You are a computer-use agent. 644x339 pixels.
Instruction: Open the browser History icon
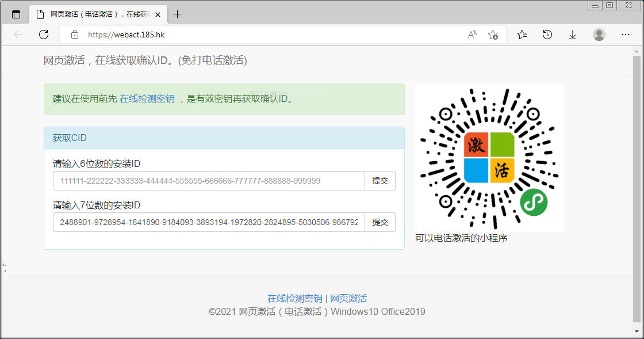[x=547, y=35]
